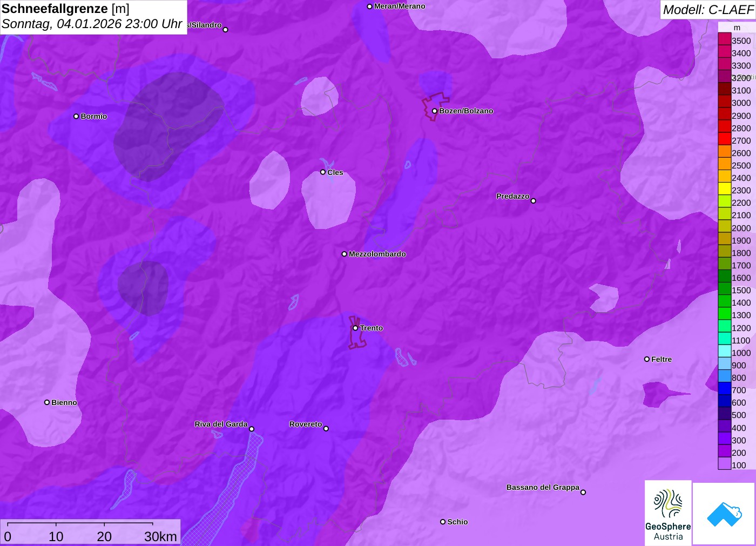Click the Bozen/Bolzano label text

[x=466, y=111]
